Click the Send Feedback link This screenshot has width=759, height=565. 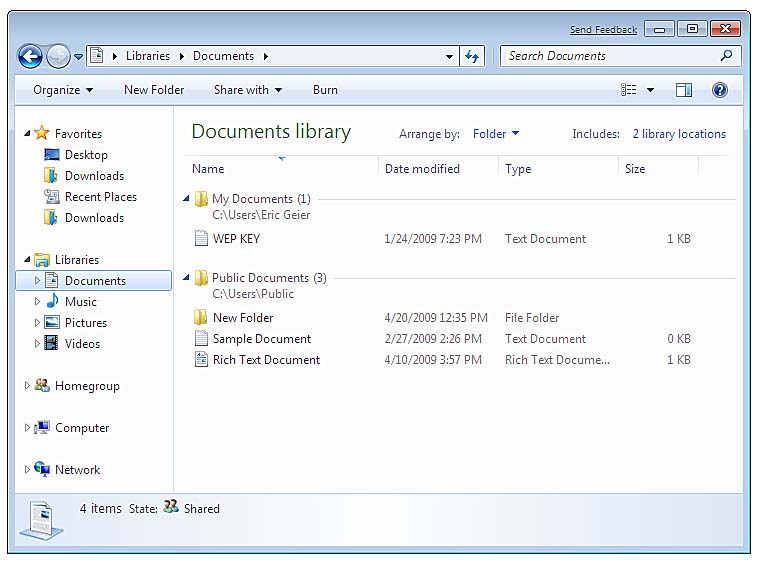(603, 30)
